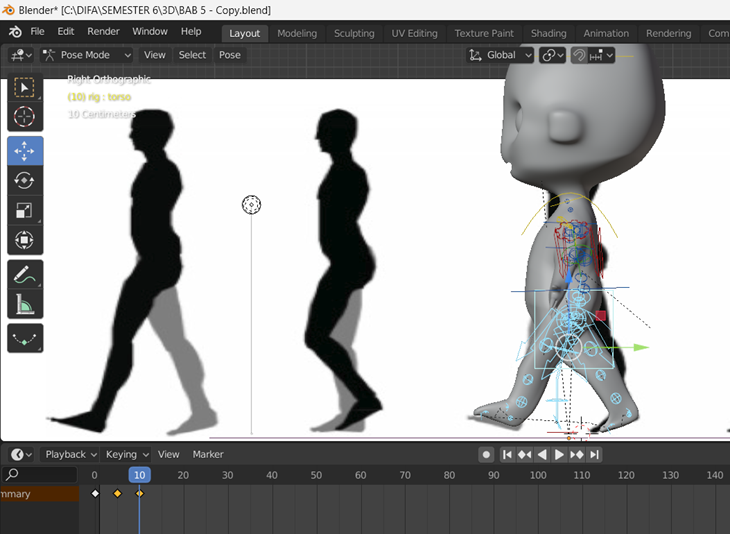Viewport: 730px width, 534px height.
Task: Toggle the snap magnet
Action: 579,55
